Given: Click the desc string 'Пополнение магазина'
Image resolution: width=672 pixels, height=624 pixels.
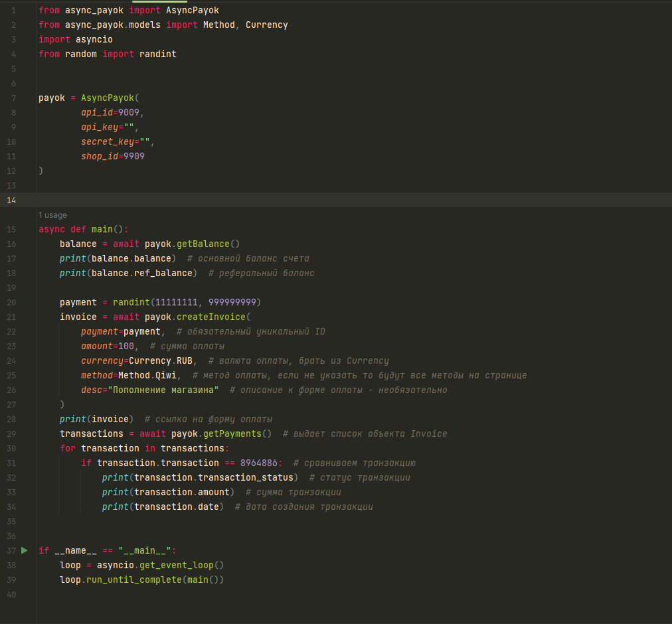Looking at the screenshot, I should (164, 390).
